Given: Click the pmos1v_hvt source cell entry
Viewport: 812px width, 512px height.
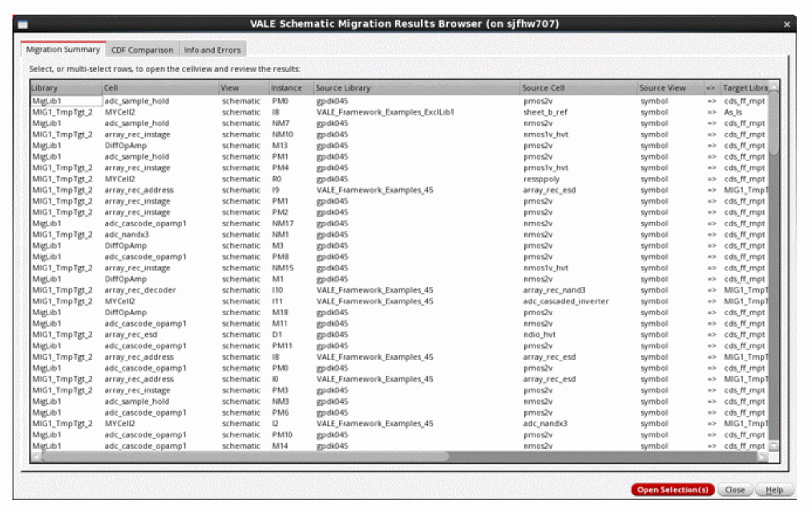Looking at the screenshot, I should [546, 167].
